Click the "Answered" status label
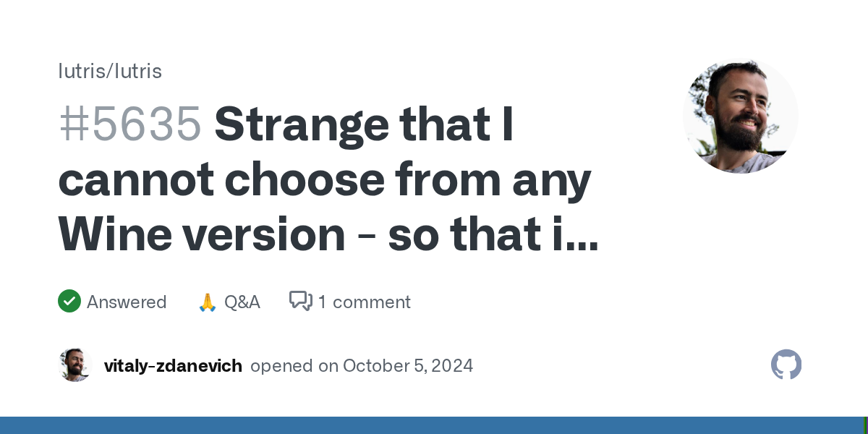This screenshot has width=868, height=434. [x=127, y=302]
